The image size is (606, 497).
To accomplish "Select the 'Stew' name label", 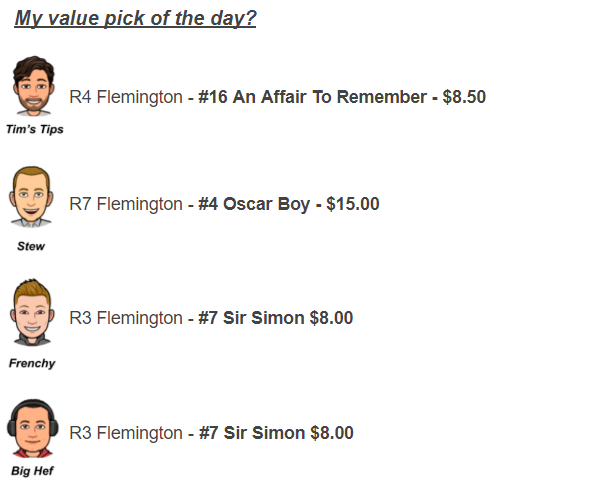I will click(x=31, y=246).
